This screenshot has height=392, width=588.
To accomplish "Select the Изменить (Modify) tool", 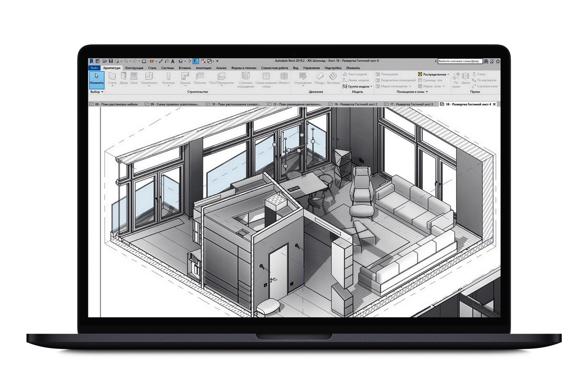I will click(97, 80).
